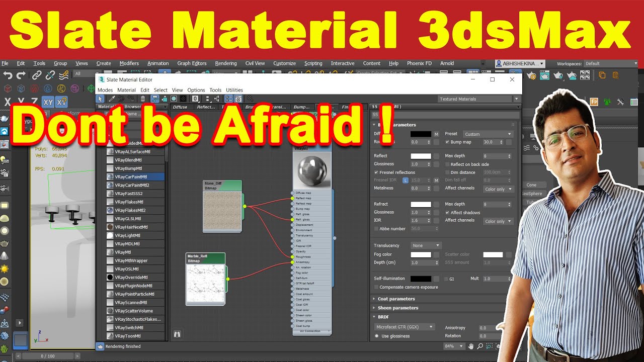Click the Zoom Region tool in navigation bar
Image resolution: width=644 pixels, height=362 pixels.
(489, 346)
